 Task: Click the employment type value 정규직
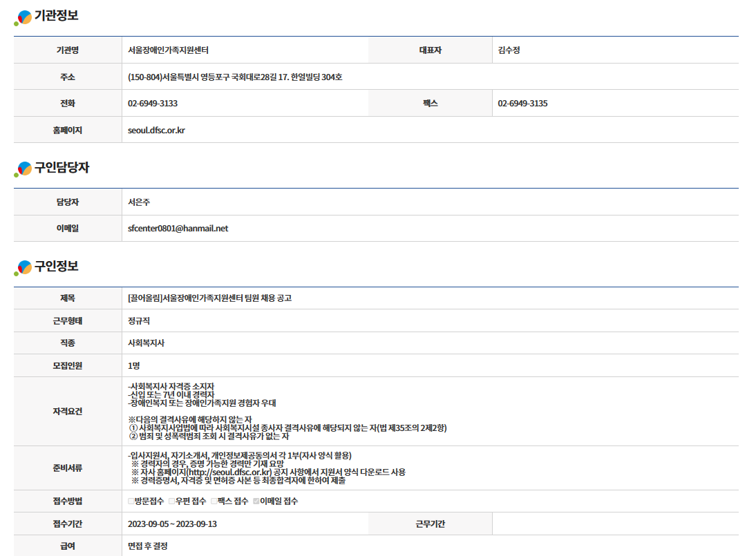(139, 321)
